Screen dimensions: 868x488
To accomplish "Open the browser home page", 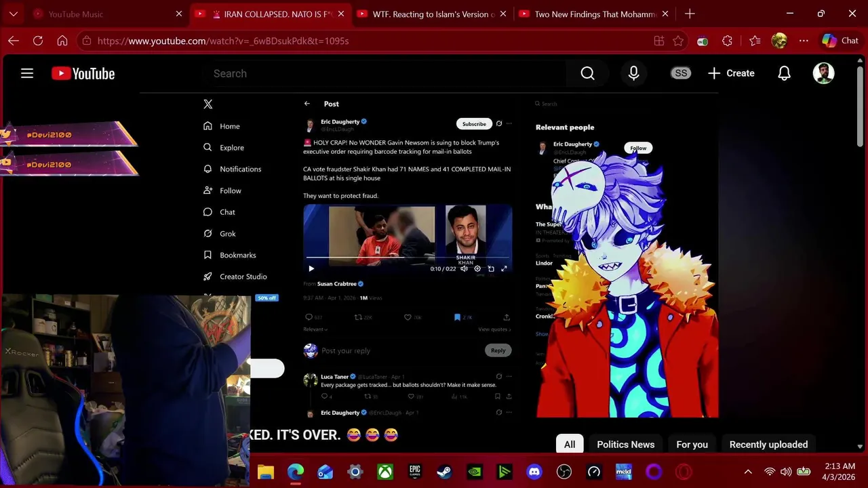I will [62, 41].
